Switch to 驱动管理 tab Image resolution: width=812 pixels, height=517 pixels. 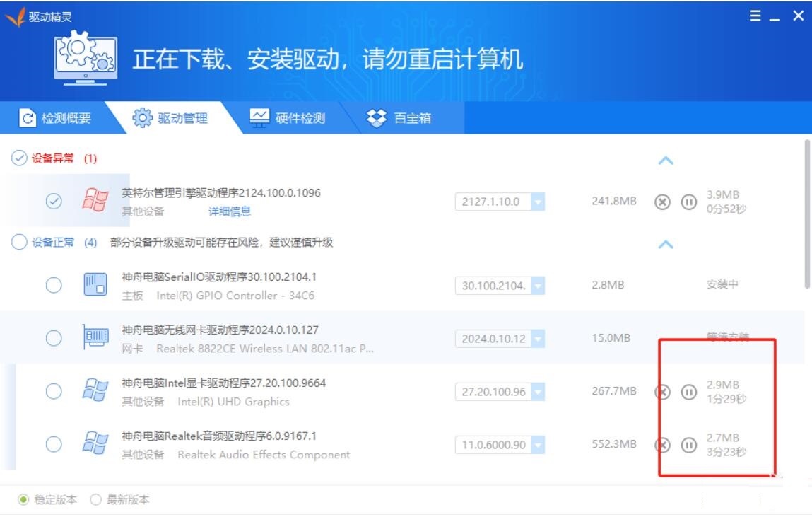(x=170, y=118)
